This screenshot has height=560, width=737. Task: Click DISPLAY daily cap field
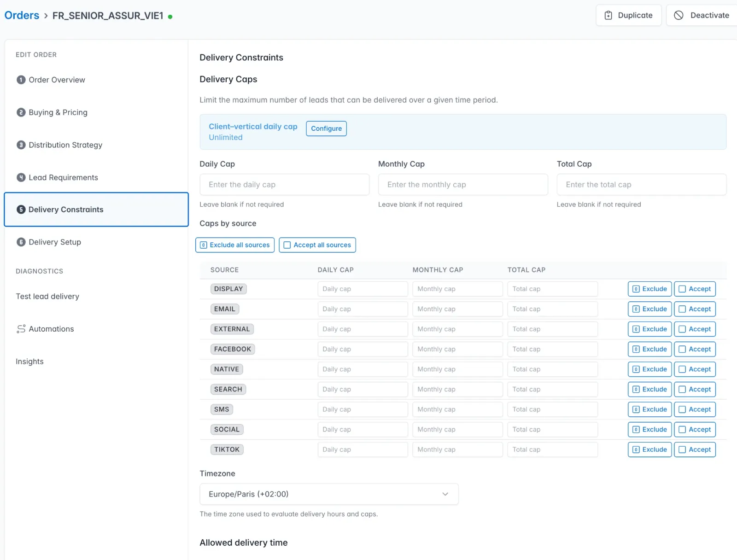[x=363, y=289]
